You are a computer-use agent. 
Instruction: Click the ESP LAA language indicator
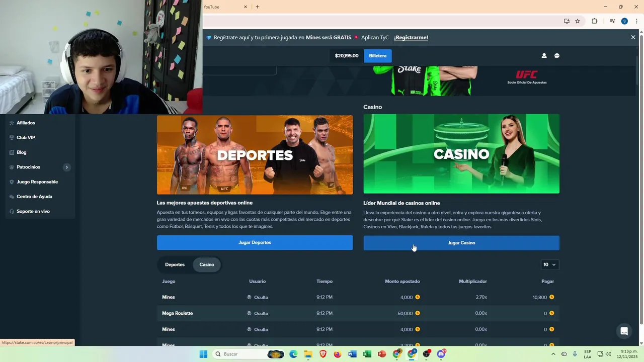click(588, 354)
